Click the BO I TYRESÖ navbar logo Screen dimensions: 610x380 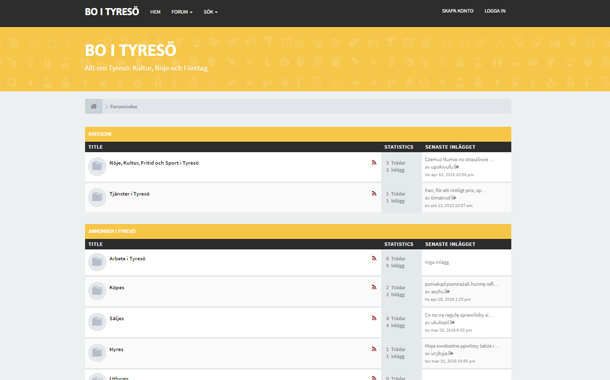(112, 12)
